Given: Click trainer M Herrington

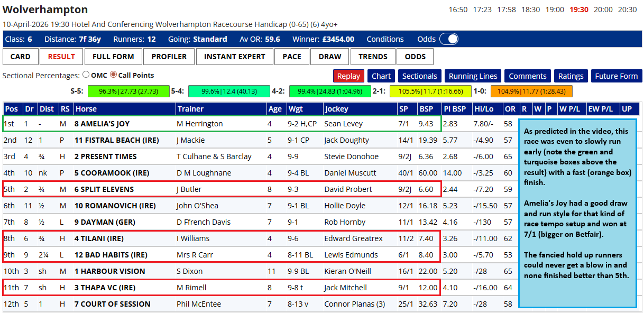Looking at the screenshot, I should [x=200, y=124].
